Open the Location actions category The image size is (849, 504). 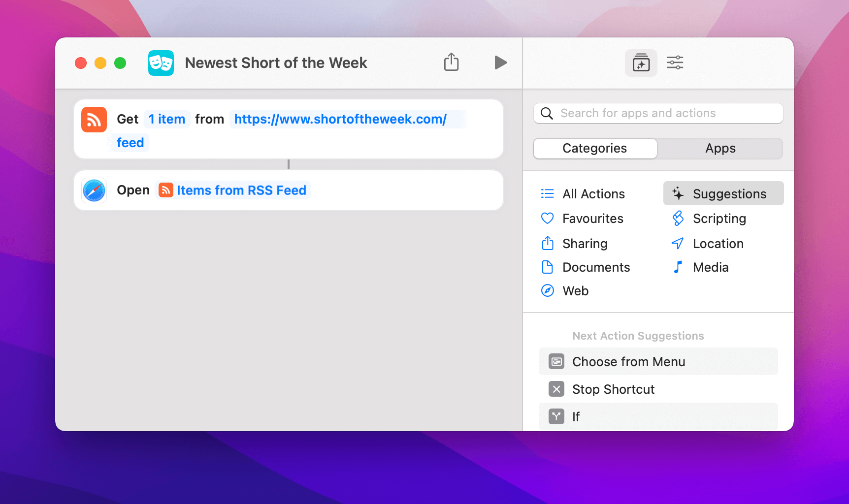pyautogui.click(x=718, y=243)
